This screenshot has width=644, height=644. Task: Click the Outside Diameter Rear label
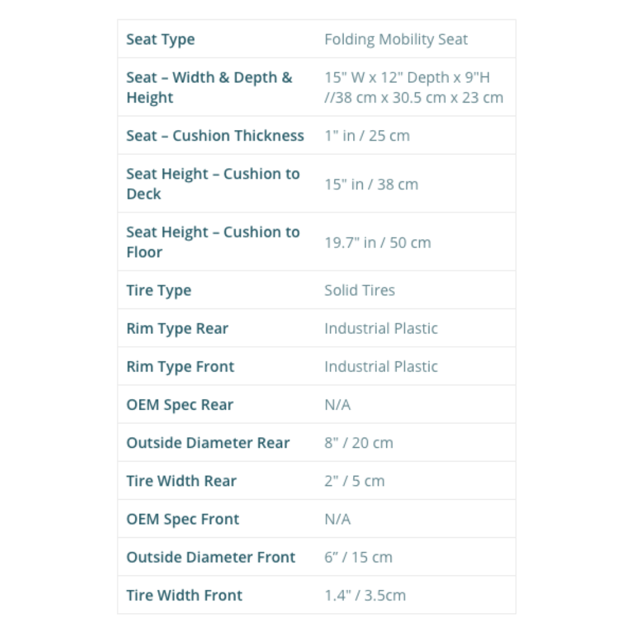(x=208, y=443)
